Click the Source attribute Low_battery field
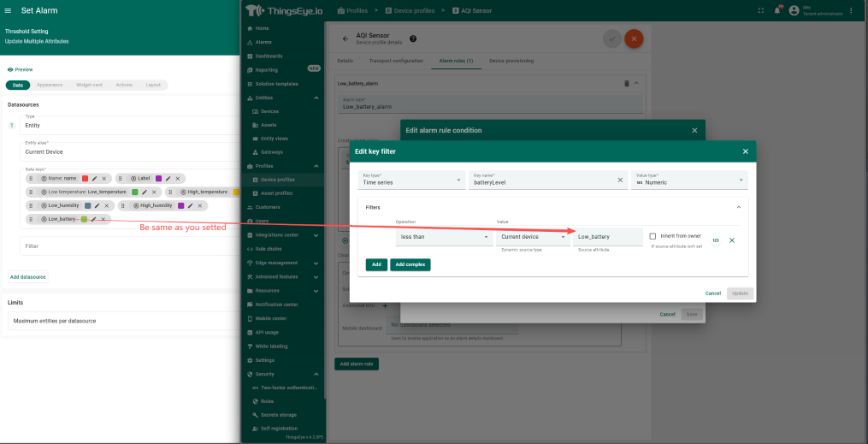The height and width of the screenshot is (444, 868). [x=607, y=237]
